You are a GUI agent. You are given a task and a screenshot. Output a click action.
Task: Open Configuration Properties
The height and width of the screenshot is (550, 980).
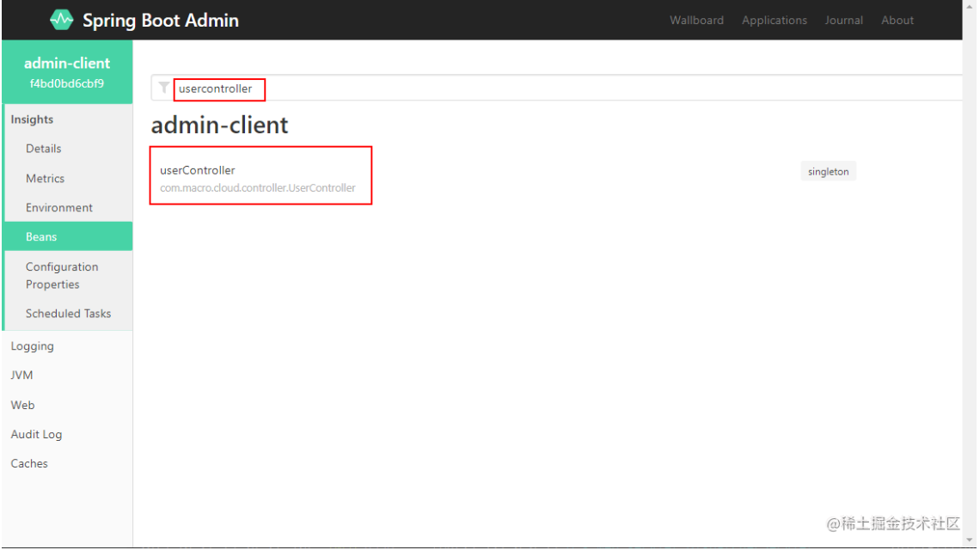tap(62, 275)
